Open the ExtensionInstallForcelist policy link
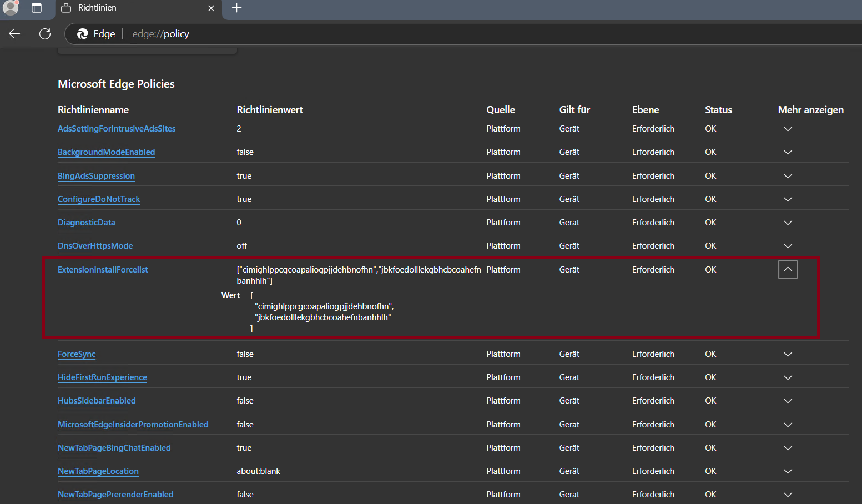Viewport: 862px width, 504px height. tap(103, 270)
